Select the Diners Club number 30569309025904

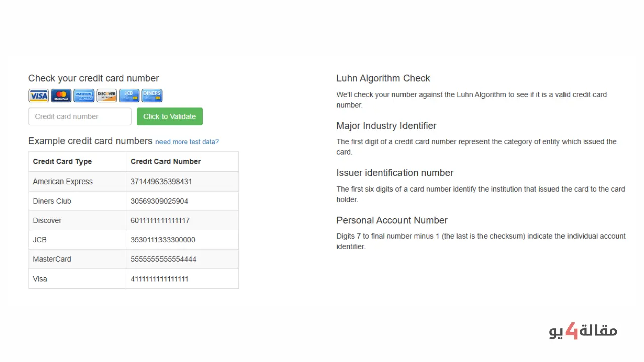pos(159,201)
